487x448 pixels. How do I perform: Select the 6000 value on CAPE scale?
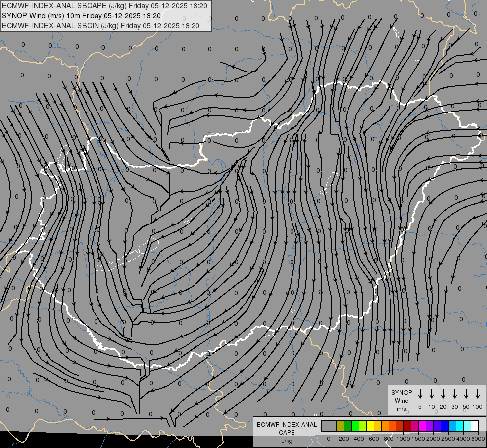478,439
